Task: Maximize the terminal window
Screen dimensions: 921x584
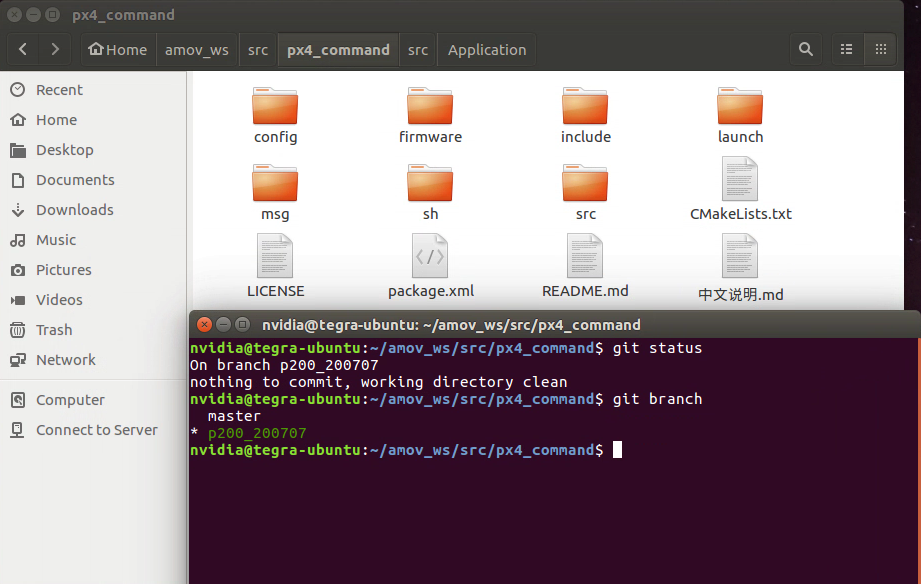Action: coord(242,324)
